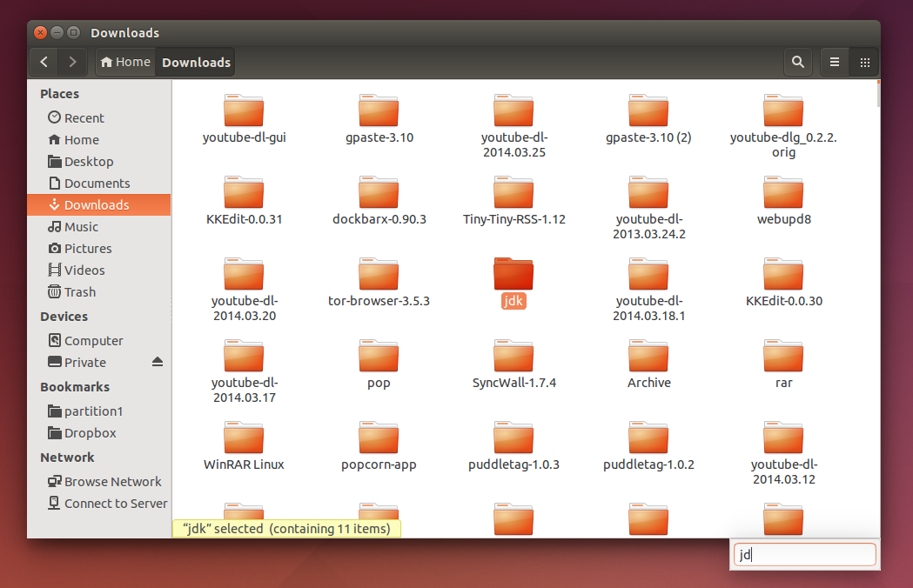This screenshot has height=588, width=913.
Task: Click the Home breadcrumb in path bar
Action: 124,62
